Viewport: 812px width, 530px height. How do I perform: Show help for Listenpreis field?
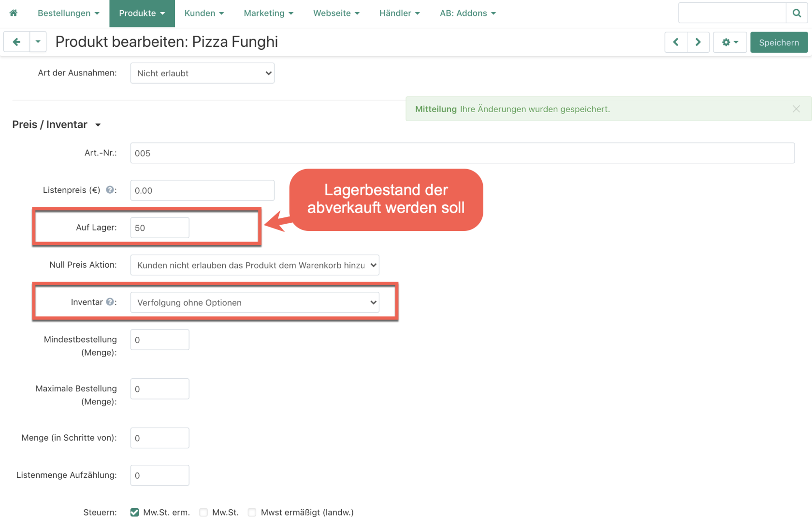click(x=110, y=190)
